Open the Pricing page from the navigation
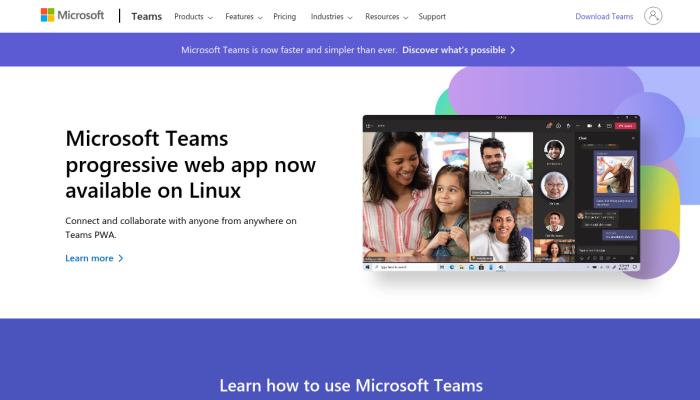The height and width of the screenshot is (400, 700). tap(284, 17)
